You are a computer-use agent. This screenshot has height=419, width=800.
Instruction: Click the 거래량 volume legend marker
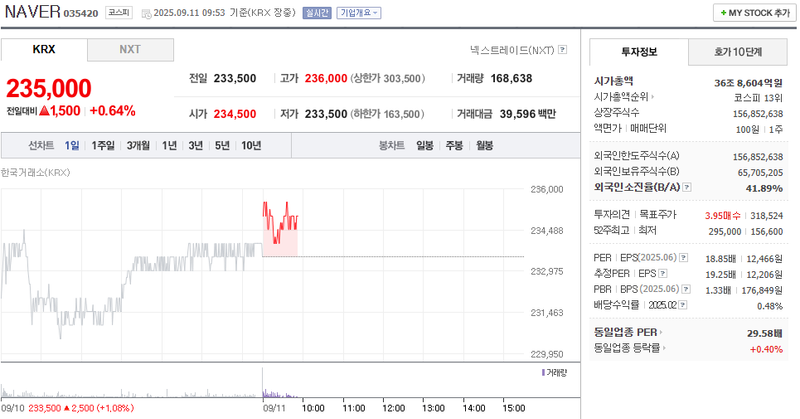click(543, 373)
